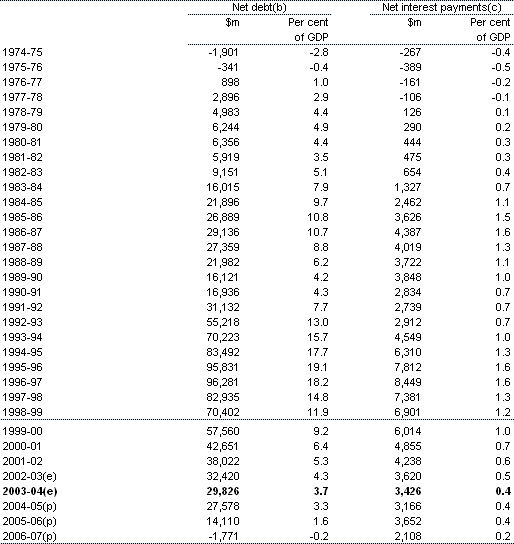
Task: Click net debt value 2,896
Action: (x=226, y=97)
